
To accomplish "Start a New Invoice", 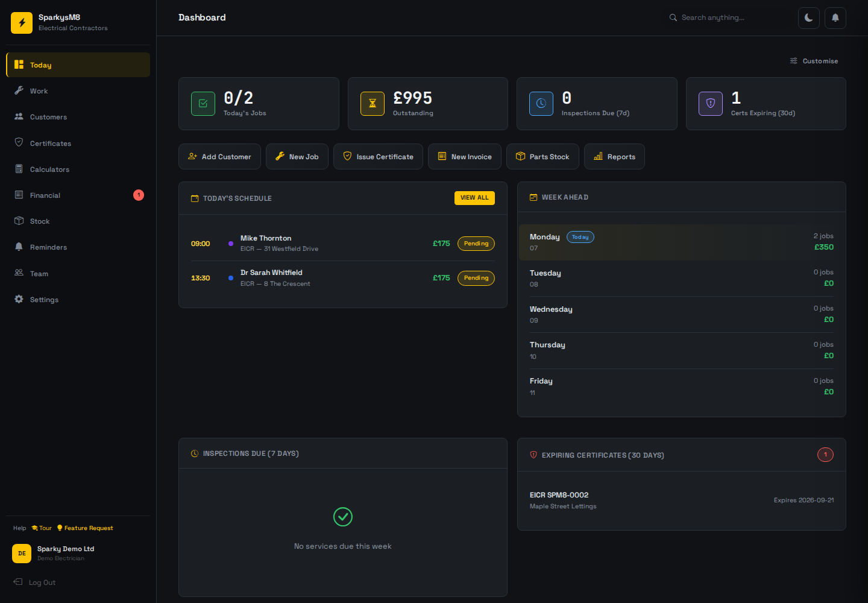I will (x=465, y=157).
